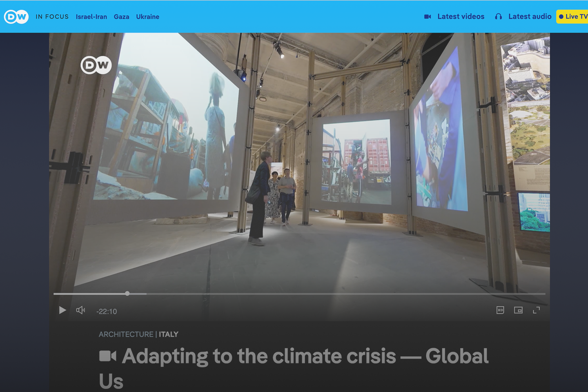The height and width of the screenshot is (392, 588).
Task: Expand the video to fullscreen
Action: pos(536,310)
